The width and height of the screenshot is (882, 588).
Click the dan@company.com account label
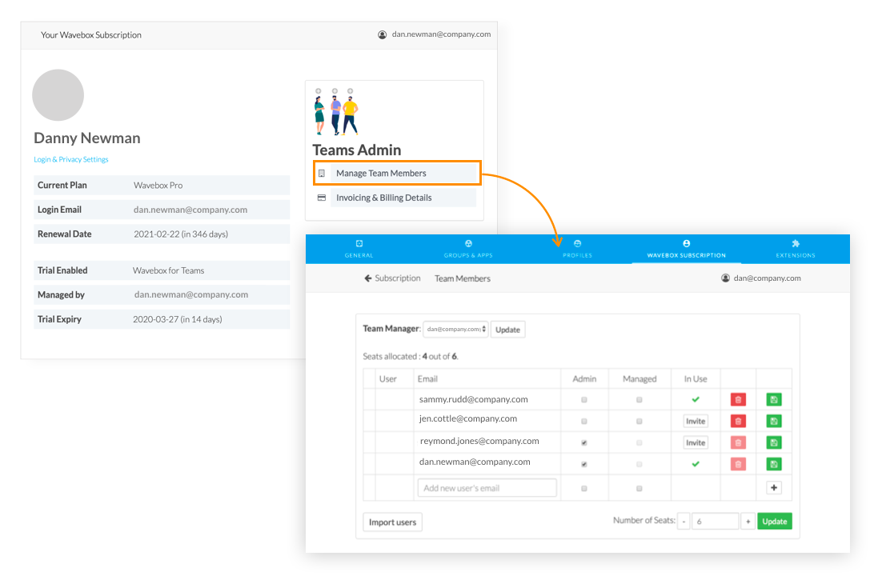[x=768, y=278]
